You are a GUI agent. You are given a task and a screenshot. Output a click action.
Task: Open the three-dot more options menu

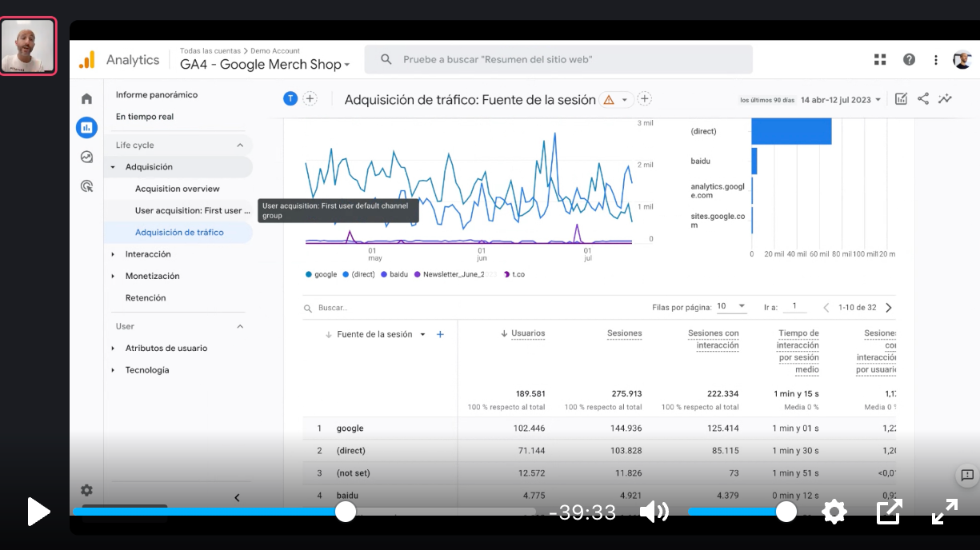936,60
